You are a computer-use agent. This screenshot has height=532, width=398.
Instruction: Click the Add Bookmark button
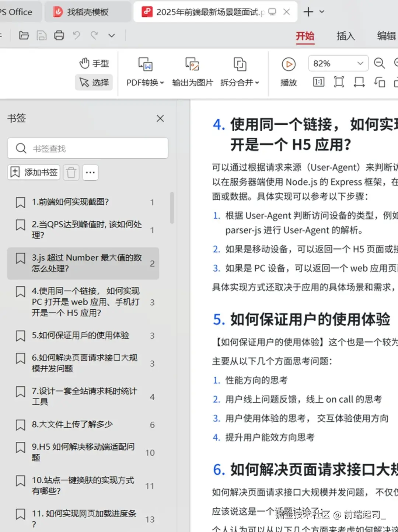[34, 172]
